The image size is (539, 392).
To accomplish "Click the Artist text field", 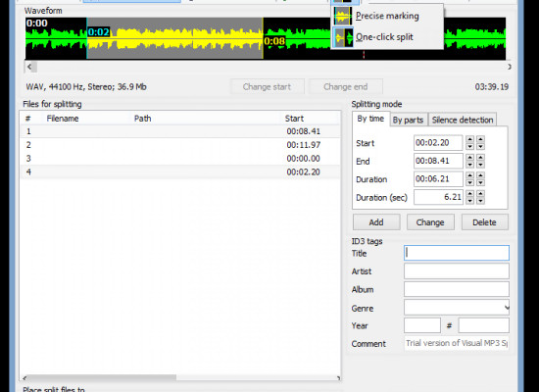I will (457, 270).
